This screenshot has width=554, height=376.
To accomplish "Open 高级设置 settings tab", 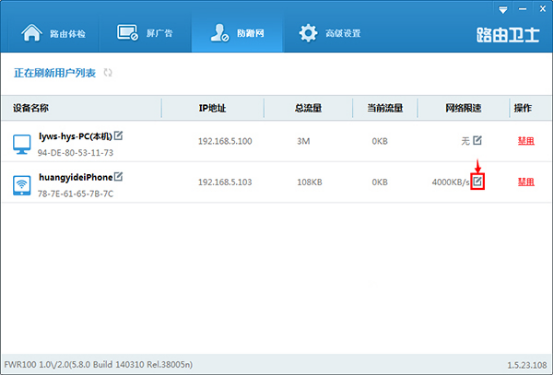I will [330, 33].
